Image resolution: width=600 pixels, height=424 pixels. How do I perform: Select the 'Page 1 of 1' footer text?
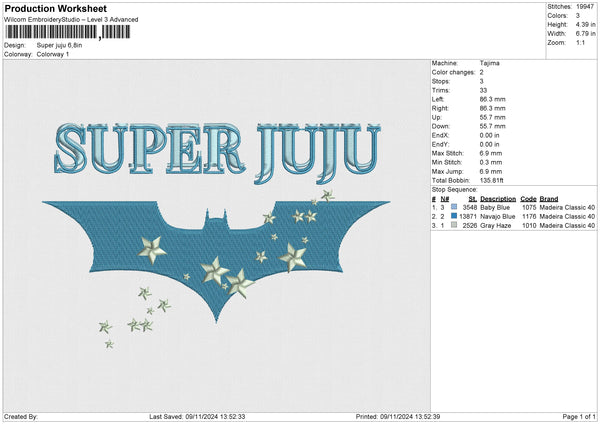[579, 417]
